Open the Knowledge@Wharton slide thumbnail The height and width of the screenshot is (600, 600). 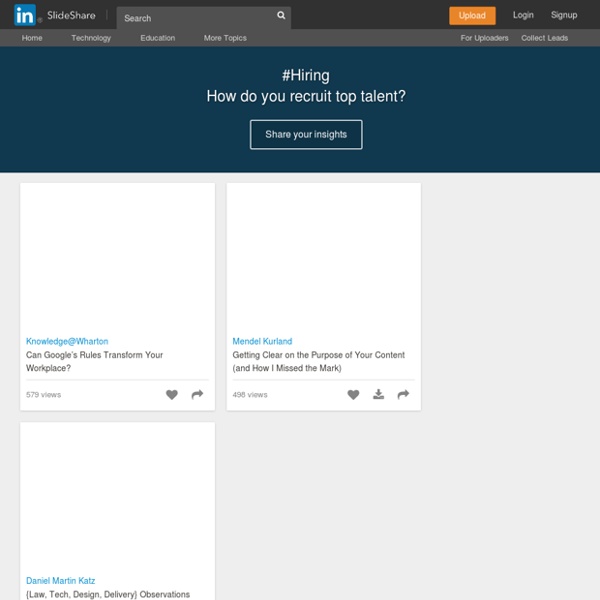117,258
